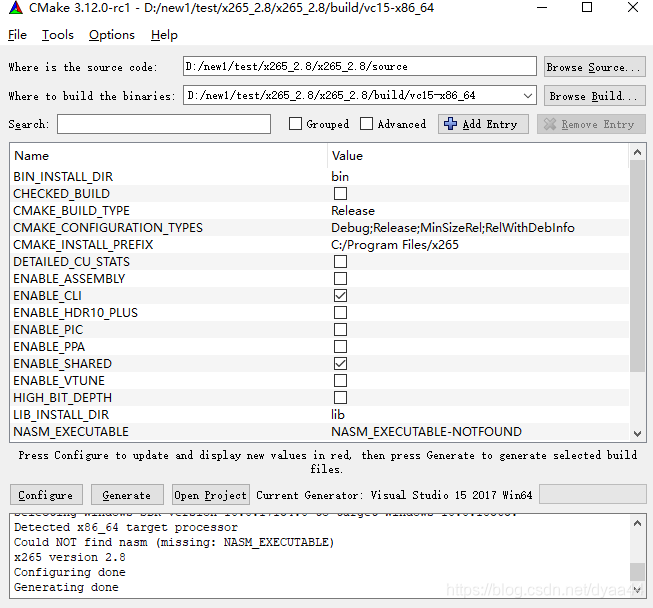Click the HIGH_BIT_DEPTH row name
The width and height of the screenshot is (653, 608).
(62, 398)
